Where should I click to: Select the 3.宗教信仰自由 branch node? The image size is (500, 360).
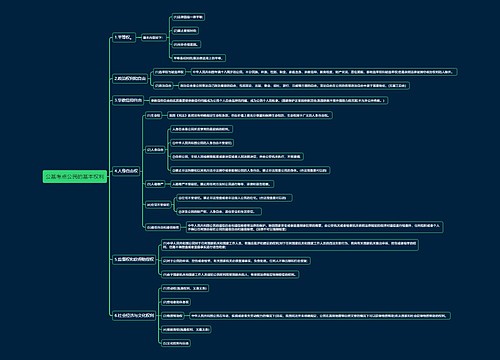pyautogui.click(x=128, y=100)
